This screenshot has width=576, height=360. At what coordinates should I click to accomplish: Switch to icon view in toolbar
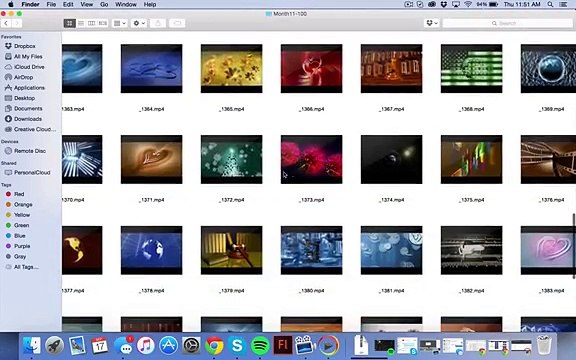tap(69, 23)
